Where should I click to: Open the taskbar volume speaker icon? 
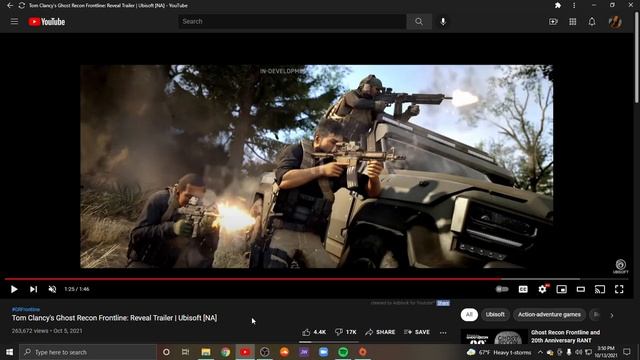[578, 352]
